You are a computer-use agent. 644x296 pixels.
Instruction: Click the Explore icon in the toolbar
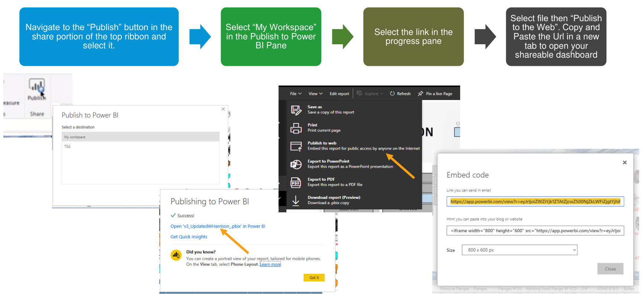tap(359, 93)
